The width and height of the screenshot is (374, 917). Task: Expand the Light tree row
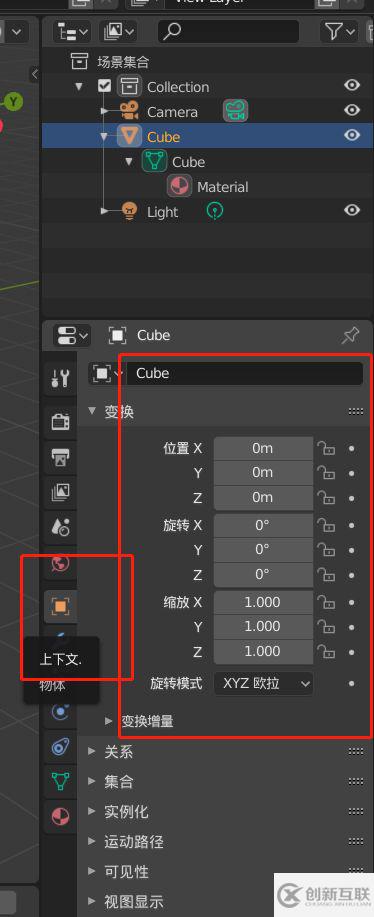[105, 211]
